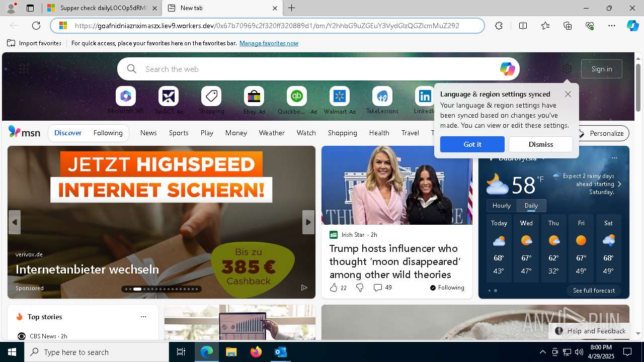Click Got it in settings popup
The image size is (644, 362).
[472, 144]
